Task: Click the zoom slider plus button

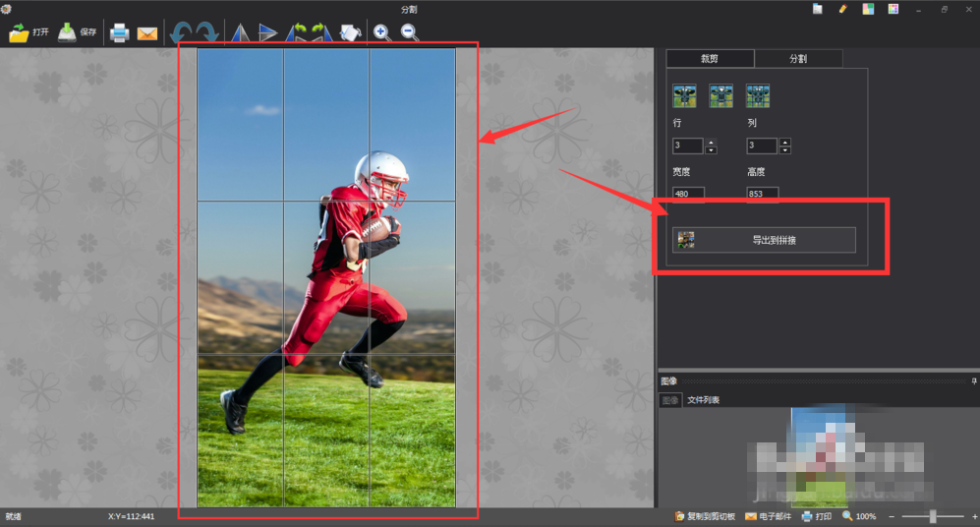Action: pyautogui.click(x=974, y=516)
